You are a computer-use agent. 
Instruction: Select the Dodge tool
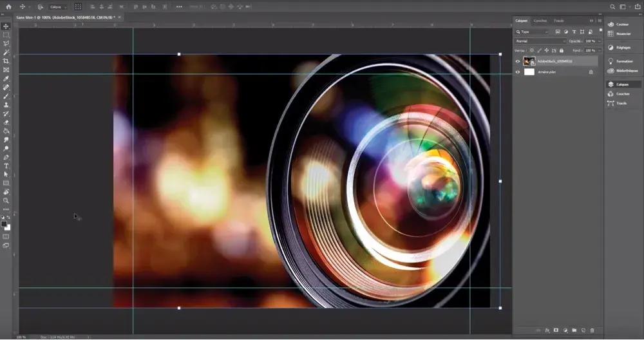(6, 149)
